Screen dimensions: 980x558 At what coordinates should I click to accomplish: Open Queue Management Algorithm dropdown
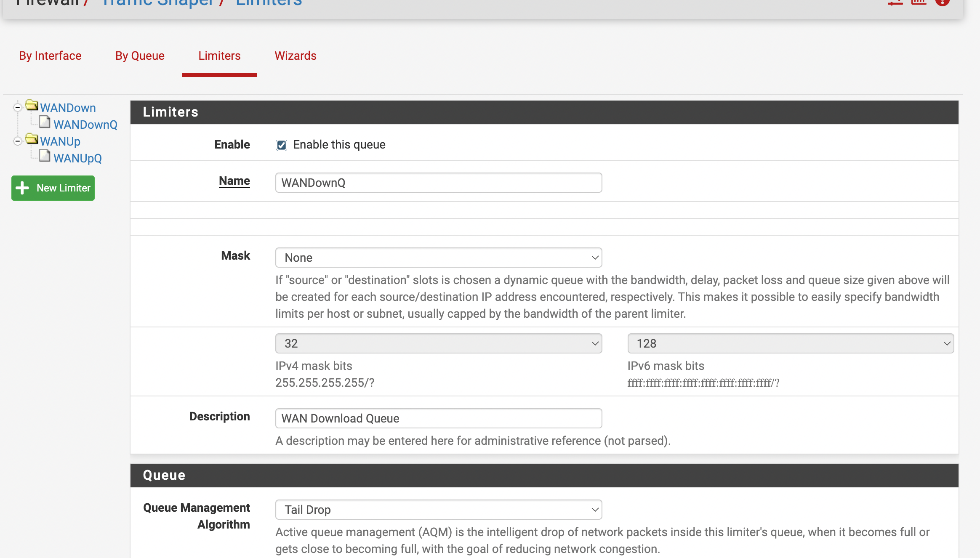coord(438,510)
